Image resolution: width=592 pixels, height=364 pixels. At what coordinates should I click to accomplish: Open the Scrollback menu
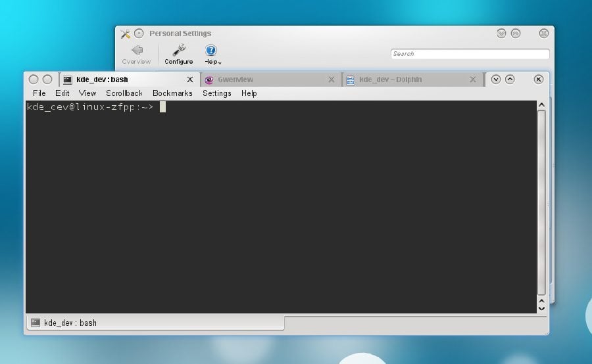click(124, 93)
